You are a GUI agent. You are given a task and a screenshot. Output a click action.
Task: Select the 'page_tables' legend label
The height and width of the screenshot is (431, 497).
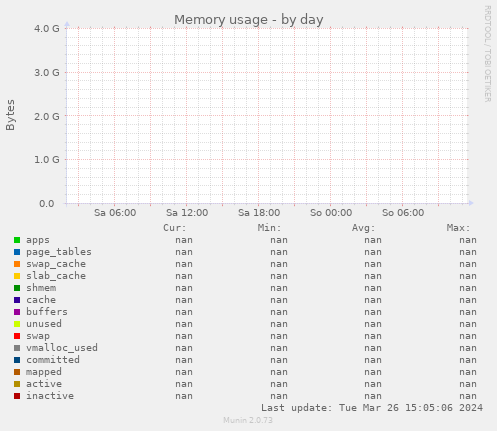[x=59, y=252]
